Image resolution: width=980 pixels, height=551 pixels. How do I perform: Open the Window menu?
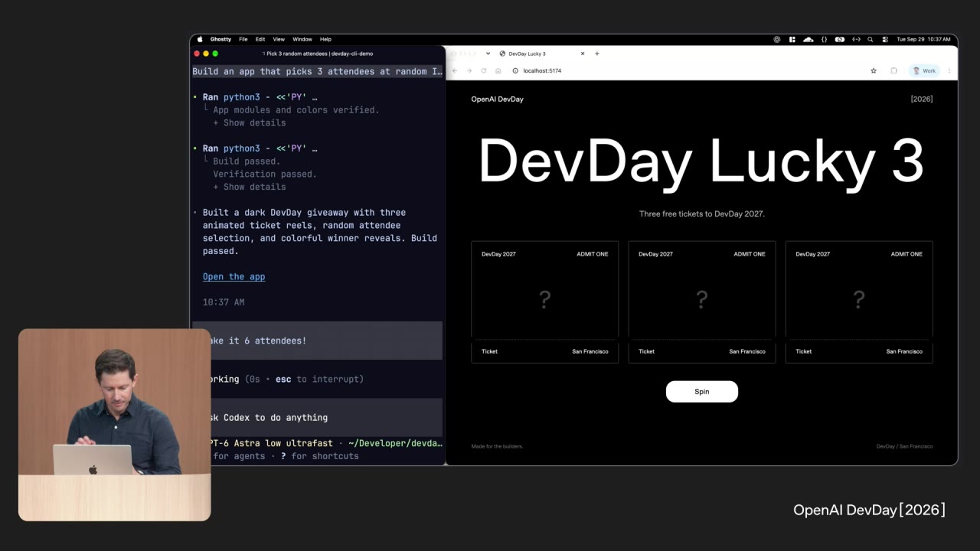click(302, 39)
